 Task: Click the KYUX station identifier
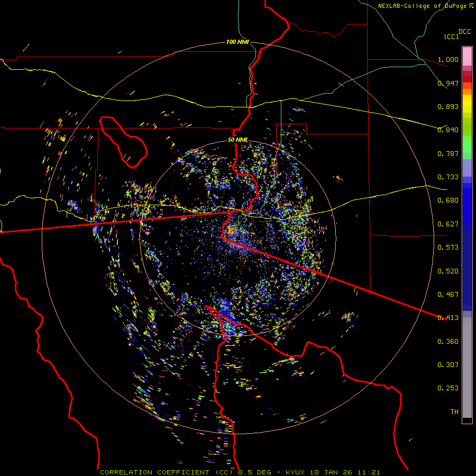click(x=295, y=472)
